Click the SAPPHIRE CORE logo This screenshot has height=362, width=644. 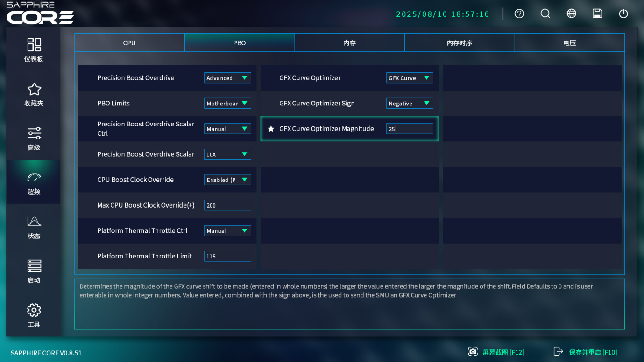coord(40,13)
